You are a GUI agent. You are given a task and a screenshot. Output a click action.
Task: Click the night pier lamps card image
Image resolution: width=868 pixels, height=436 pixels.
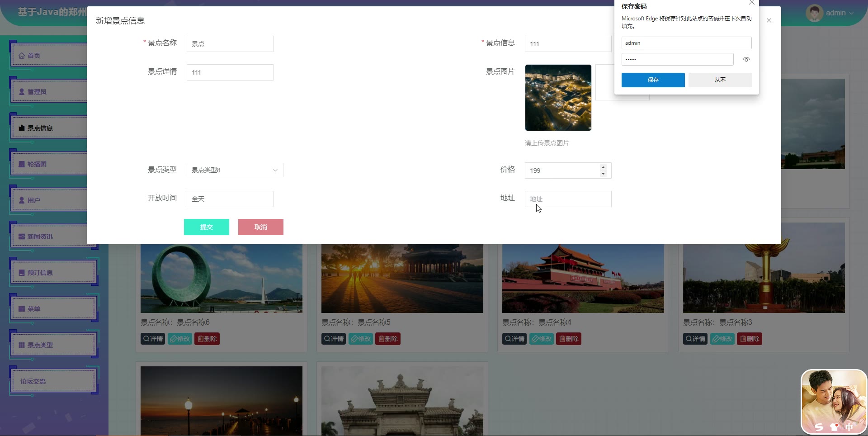click(222, 401)
